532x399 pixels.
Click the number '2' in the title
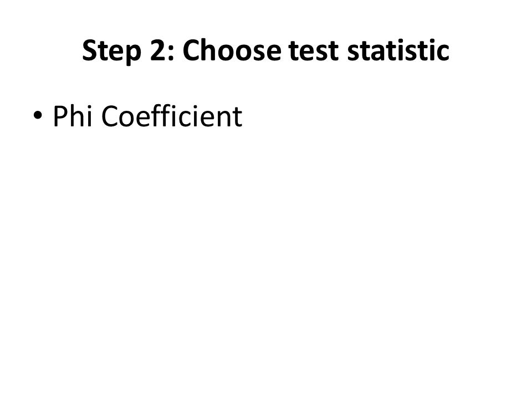pyautogui.click(x=158, y=50)
